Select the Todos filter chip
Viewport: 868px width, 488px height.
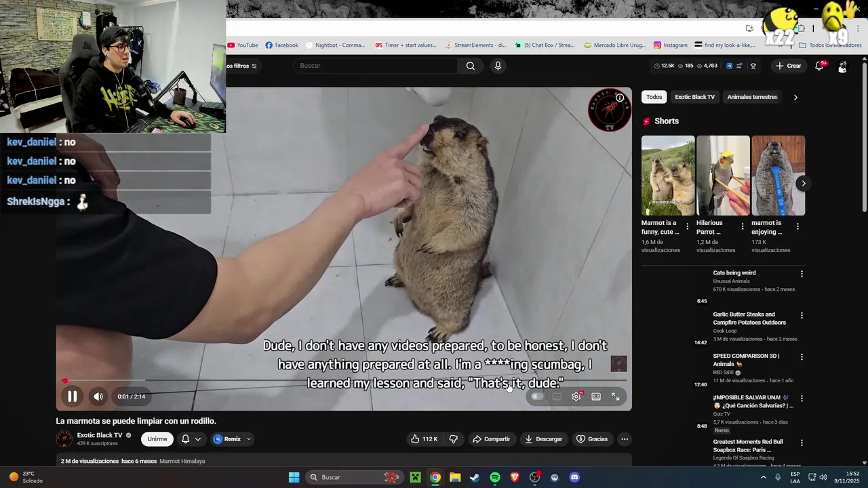[x=654, y=97]
